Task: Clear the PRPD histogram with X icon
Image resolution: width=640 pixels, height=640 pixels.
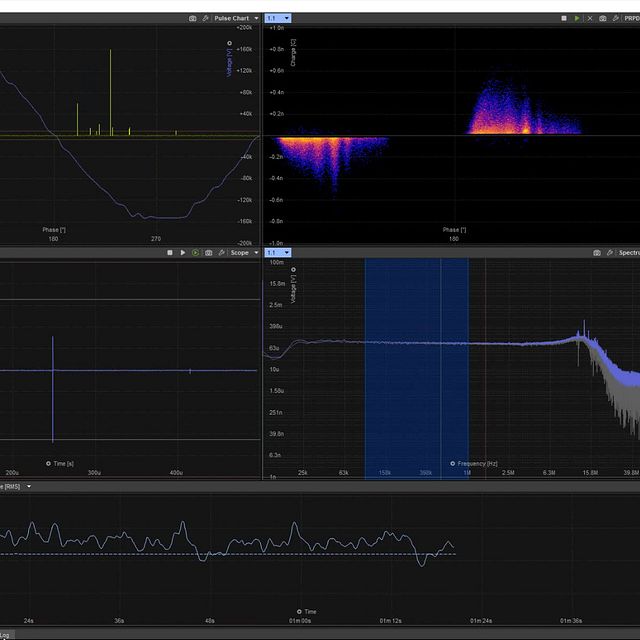Action: click(x=589, y=18)
